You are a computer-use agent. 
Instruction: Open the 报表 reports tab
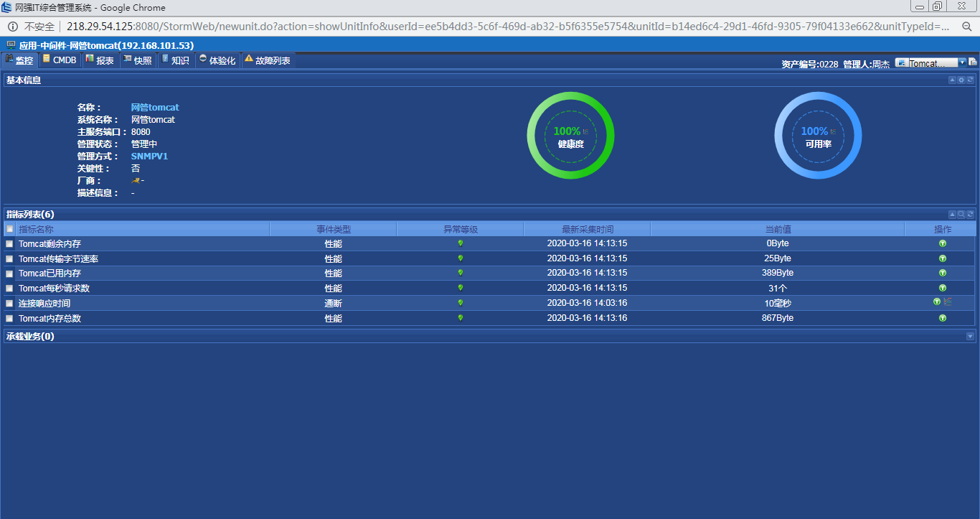pyautogui.click(x=100, y=60)
